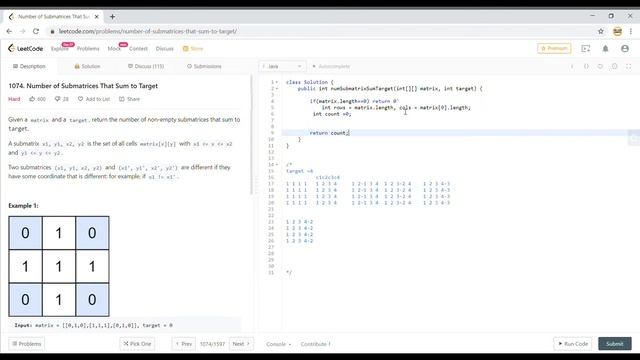The width and height of the screenshot is (640, 360).
Task: Close the Number of Submatrices browser tab
Action: 97,17
